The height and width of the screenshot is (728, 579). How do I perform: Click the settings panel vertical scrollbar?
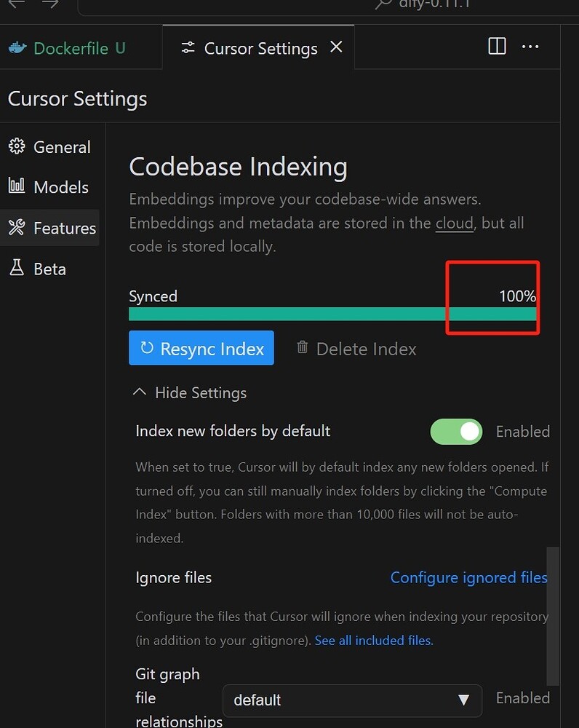tap(553, 616)
